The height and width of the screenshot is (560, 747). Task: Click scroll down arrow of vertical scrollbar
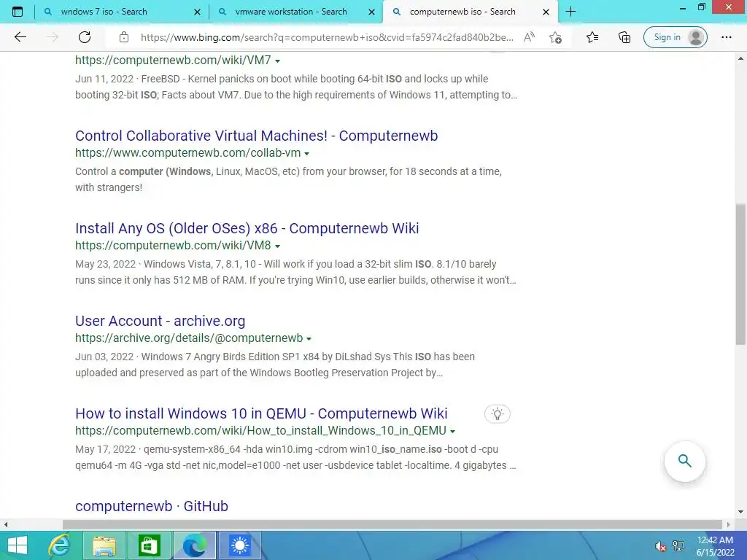point(740,511)
